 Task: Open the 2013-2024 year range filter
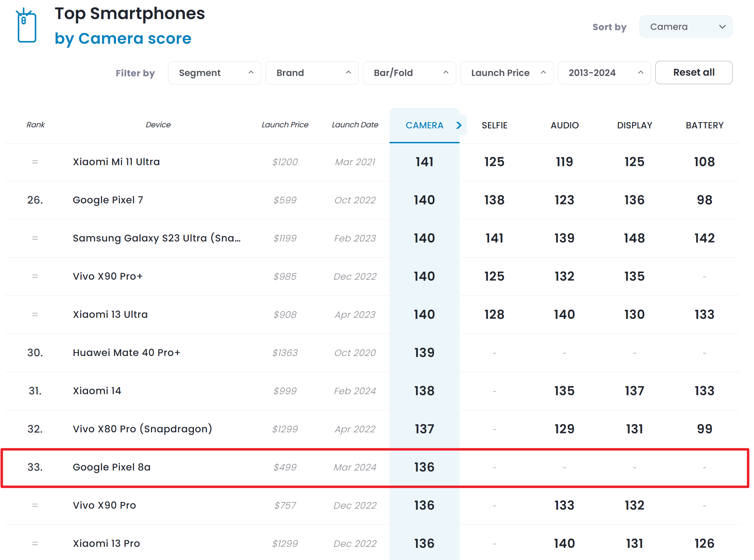pos(604,73)
